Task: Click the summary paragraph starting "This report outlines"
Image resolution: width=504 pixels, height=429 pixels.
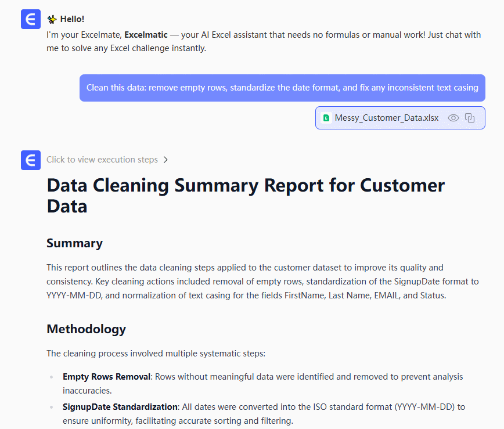Action: (262, 282)
